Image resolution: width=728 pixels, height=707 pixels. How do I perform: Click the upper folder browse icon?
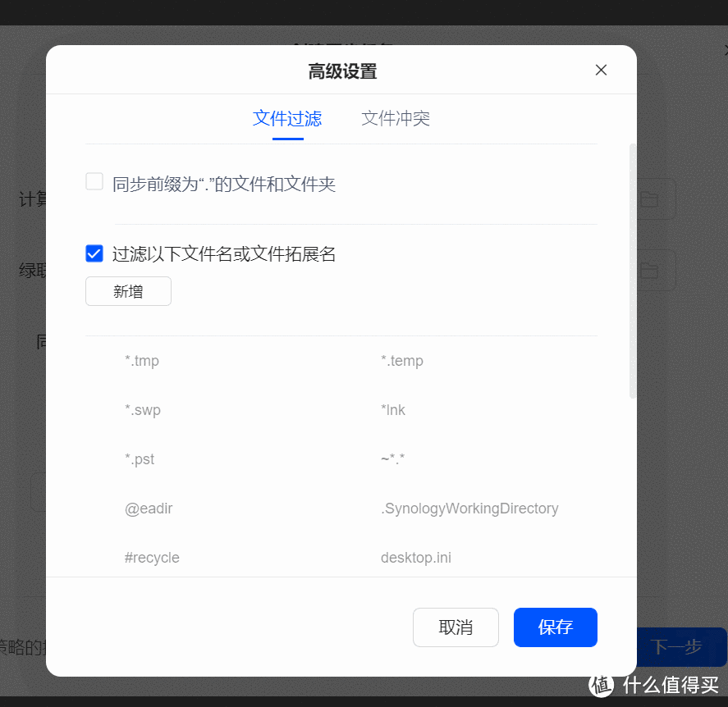[x=652, y=198]
